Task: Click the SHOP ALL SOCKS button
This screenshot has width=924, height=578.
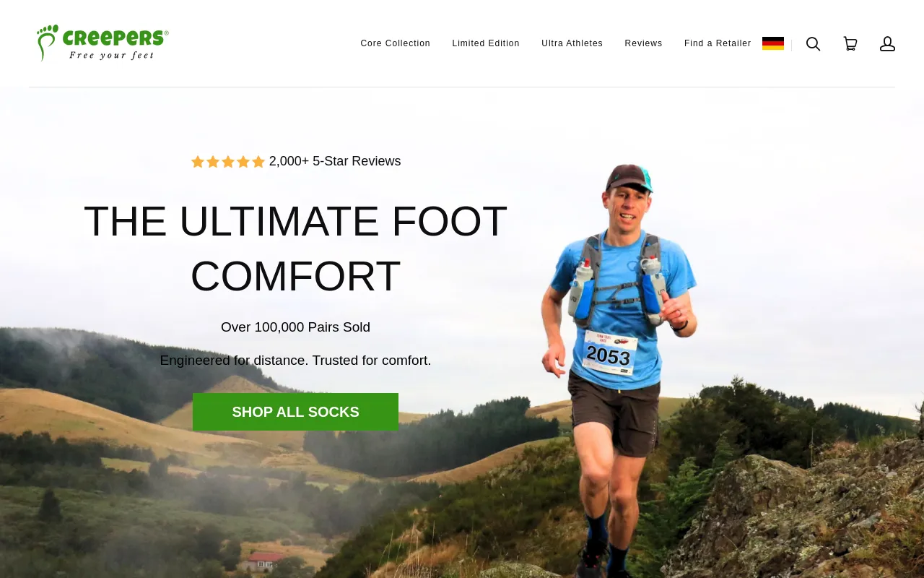Action: [x=295, y=412]
